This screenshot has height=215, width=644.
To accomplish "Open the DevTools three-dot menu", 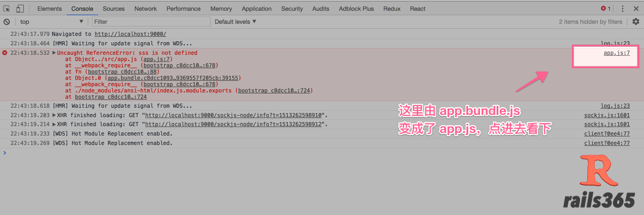I will (x=622, y=9).
